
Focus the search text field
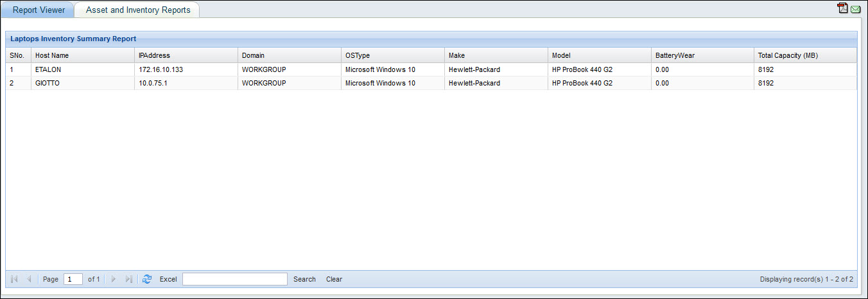coord(235,279)
